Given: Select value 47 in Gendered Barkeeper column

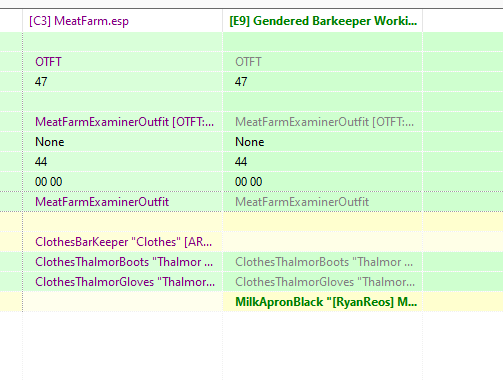Looking at the screenshot, I should (x=322, y=82).
